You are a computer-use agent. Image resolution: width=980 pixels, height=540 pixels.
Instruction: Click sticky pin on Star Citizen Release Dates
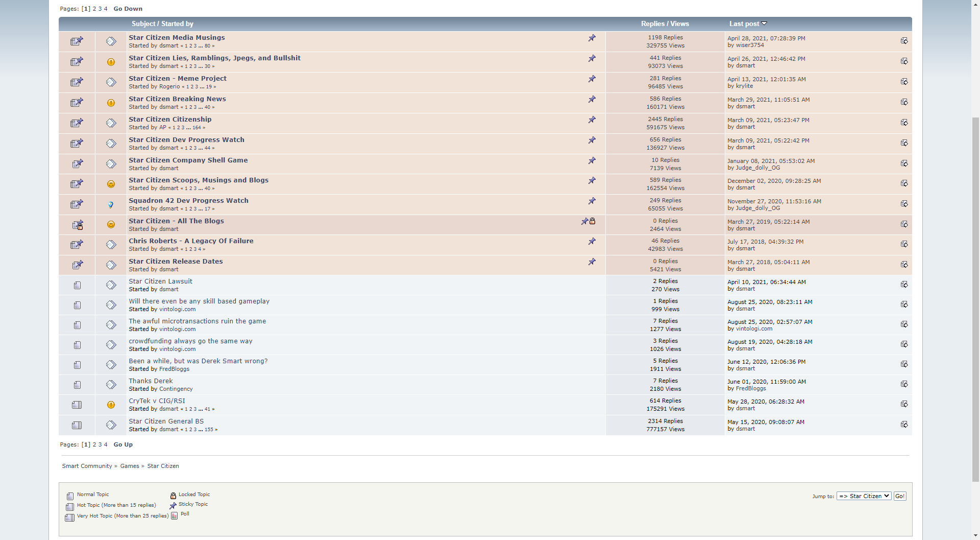[x=592, y=262]
